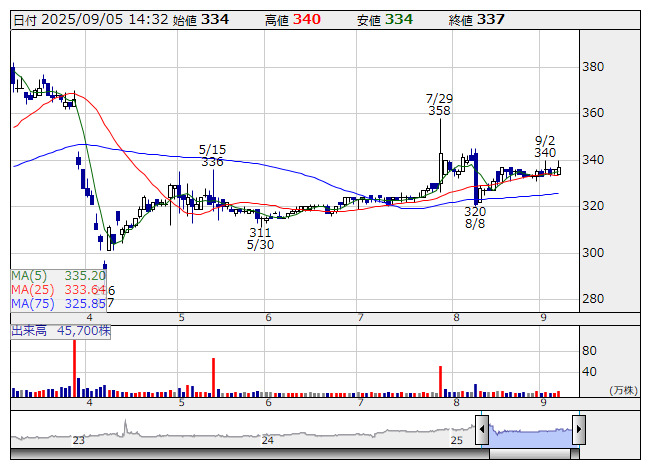
Task: Click the left range handle arrow
Action: [482, 429]
